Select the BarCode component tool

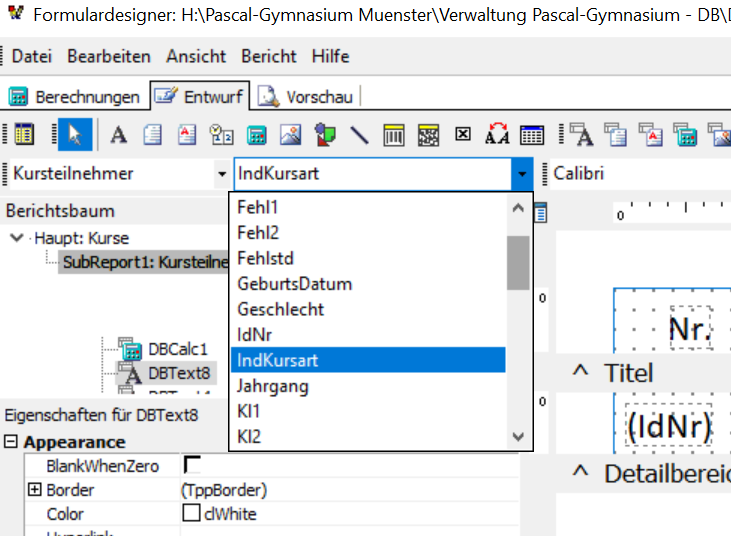point(394,135)
